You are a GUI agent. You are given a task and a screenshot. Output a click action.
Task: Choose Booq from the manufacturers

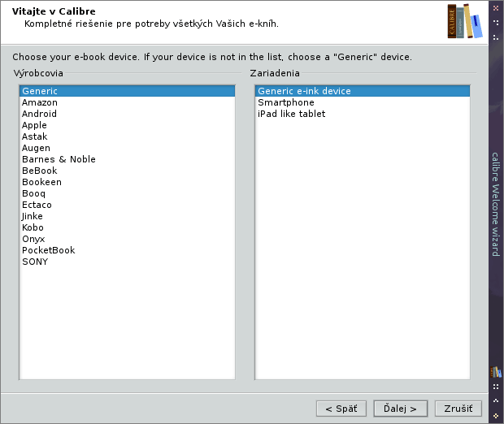tap(128, 193)
